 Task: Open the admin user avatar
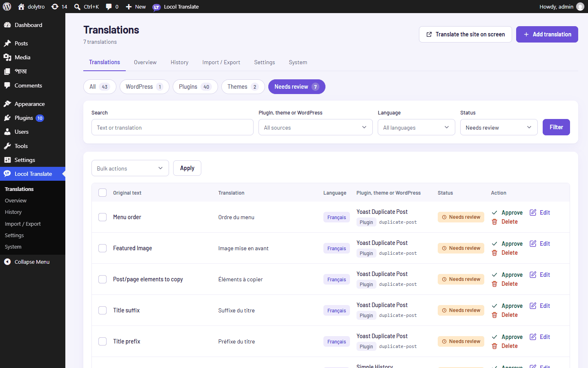(x=580, y=7)
